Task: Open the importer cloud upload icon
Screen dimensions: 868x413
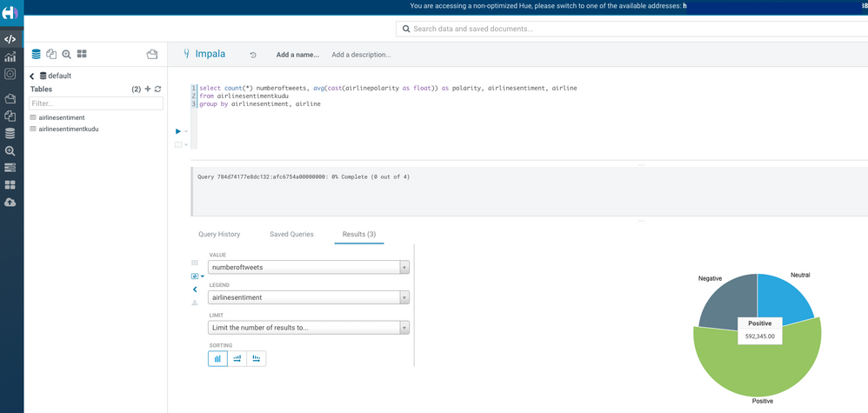Action: 10,202
